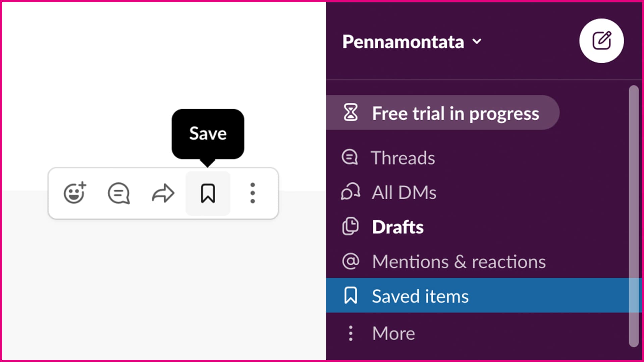Click the Mentions & reactions at-sign icon
This screenshot has width=644, height=362.
(350, 261)
